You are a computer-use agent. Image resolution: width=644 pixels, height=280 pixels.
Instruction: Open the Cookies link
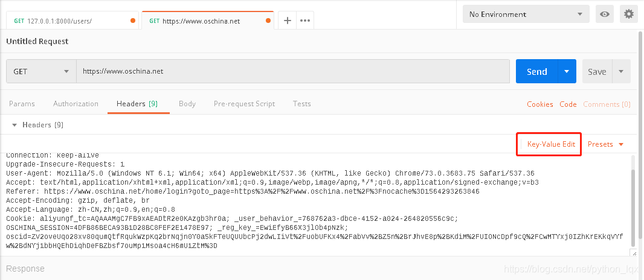point(540,104)
